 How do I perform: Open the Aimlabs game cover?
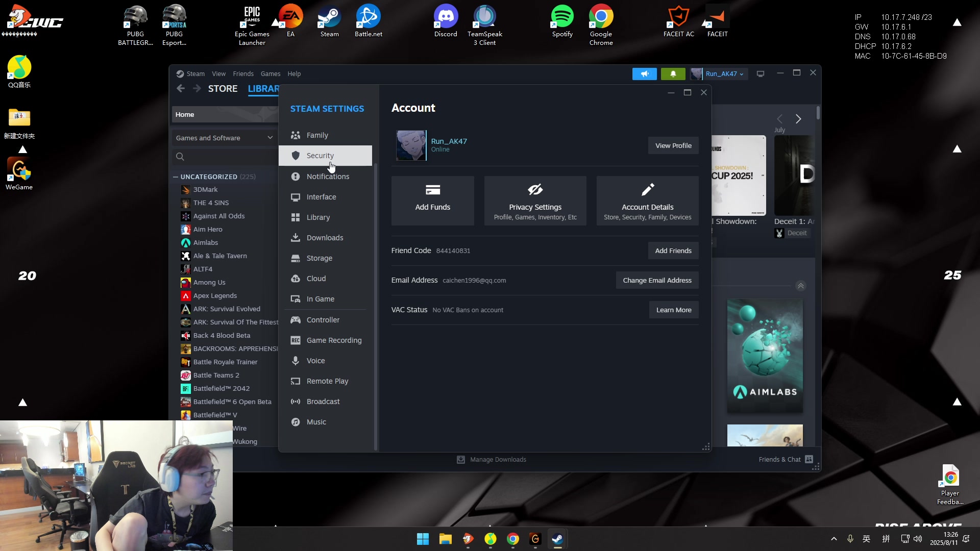pyautogui.click(x=765, y=356)
